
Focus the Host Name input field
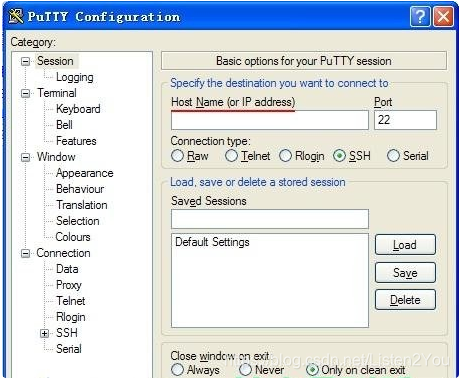(270, 120)
